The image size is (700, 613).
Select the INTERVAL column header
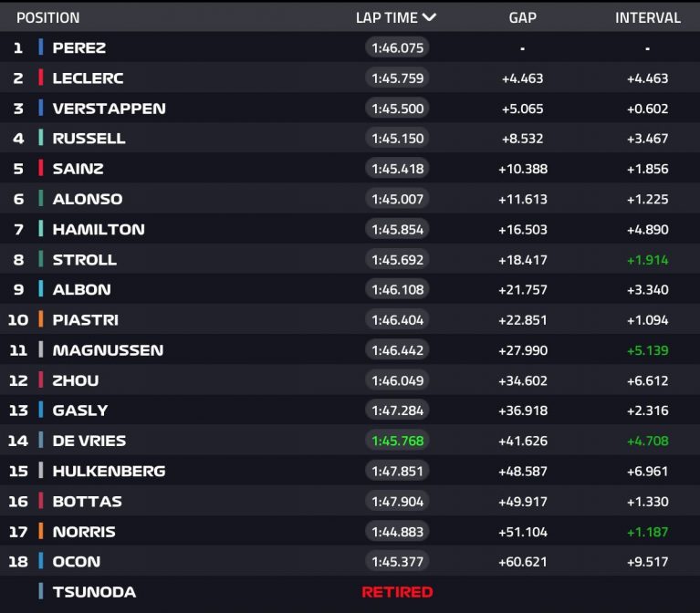coord(648,18)
